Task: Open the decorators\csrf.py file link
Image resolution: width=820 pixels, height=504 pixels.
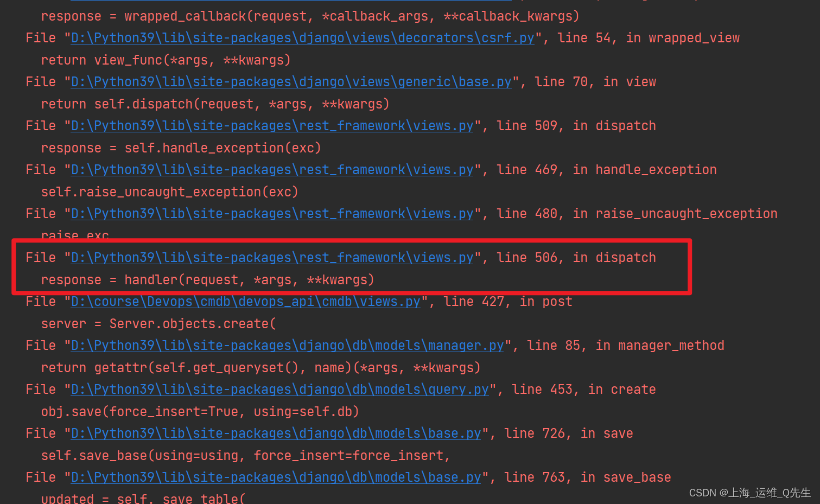Action: pyautogui.click(x=303, y=38)
